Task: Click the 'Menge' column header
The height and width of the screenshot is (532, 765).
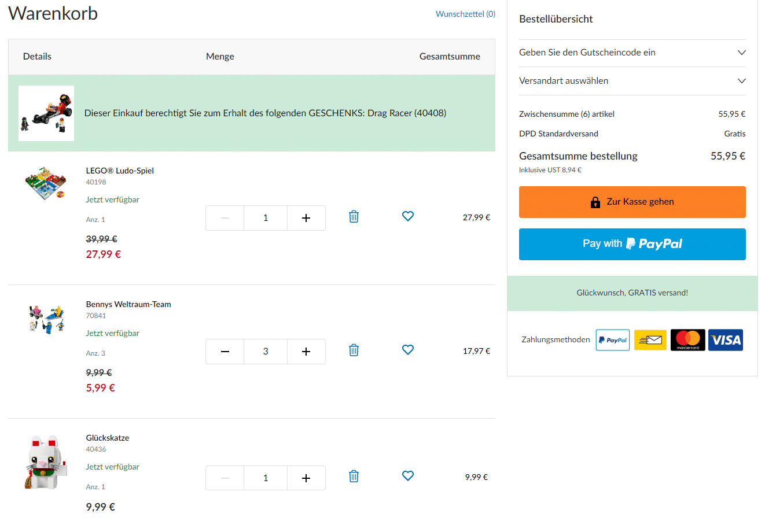Action: click(x=220, y=57)
